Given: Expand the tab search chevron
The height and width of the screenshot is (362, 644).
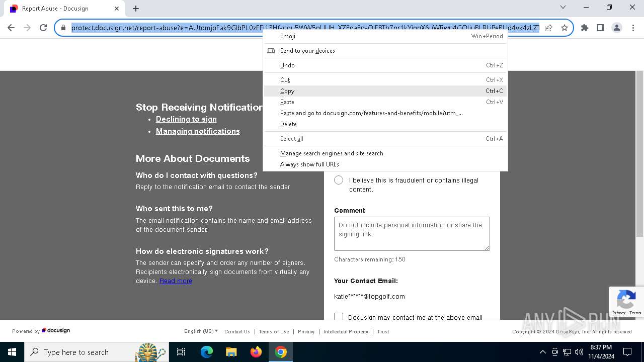Looking at the screenshot, I should tap(563, 7).
